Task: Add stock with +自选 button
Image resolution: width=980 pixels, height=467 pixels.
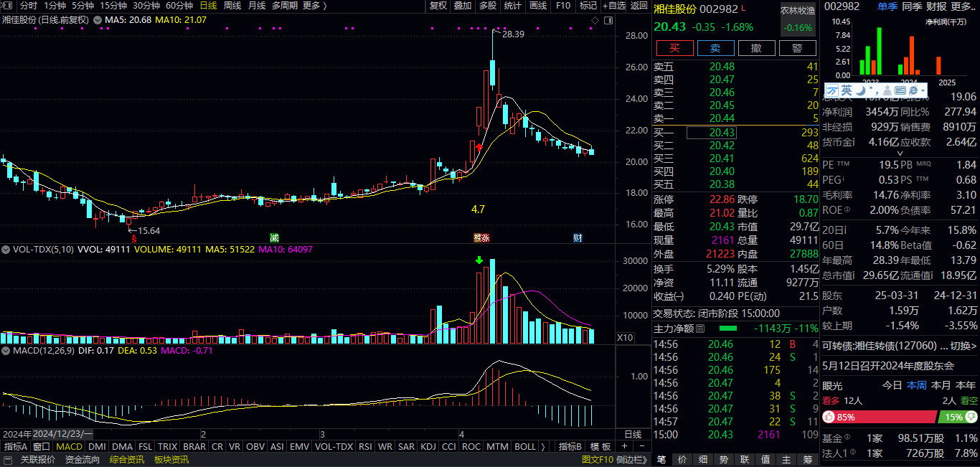Action: [614, 6]
